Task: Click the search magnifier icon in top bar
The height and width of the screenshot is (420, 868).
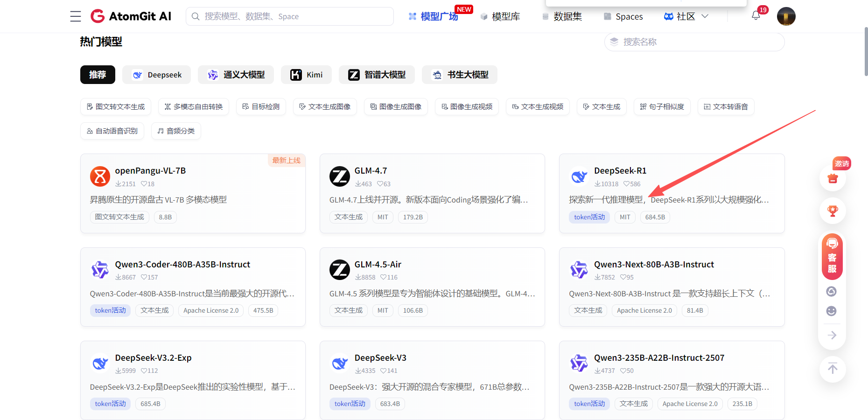Action: point(196,16)
